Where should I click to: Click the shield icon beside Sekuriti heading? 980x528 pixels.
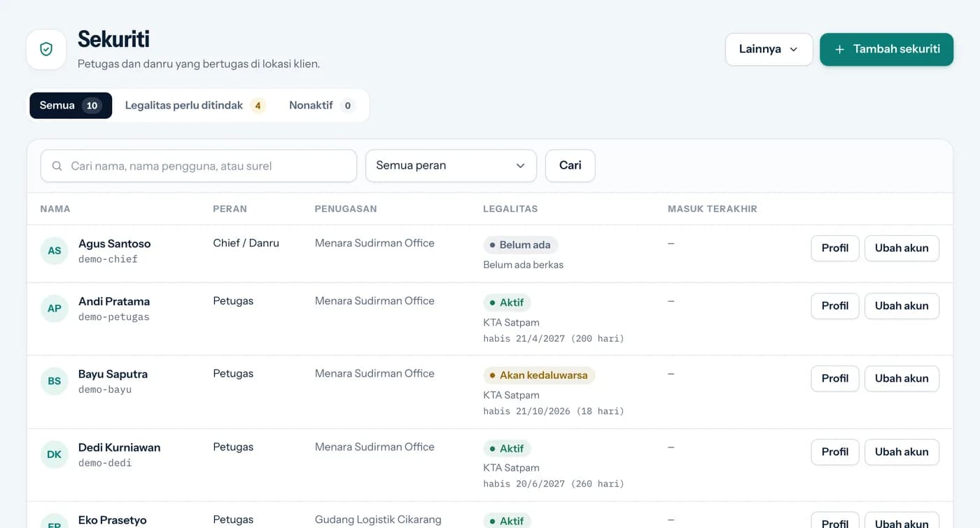coord(46,49)
